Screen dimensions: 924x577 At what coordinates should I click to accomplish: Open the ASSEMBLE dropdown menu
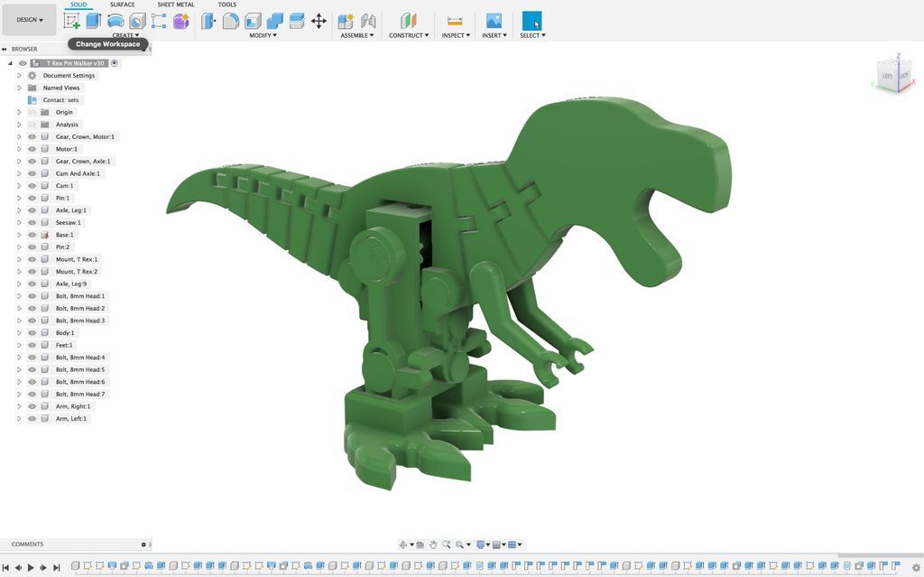[357, 35]
